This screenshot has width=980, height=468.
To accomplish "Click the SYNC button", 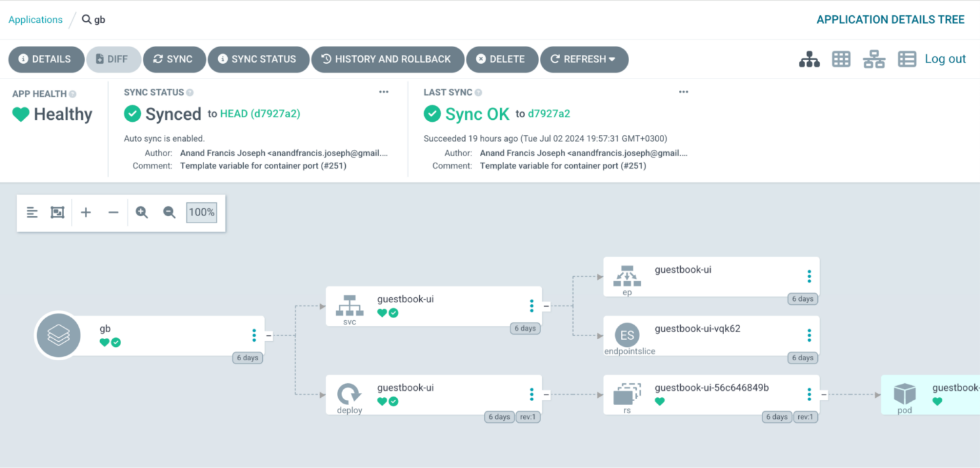I will pos(174,59).
